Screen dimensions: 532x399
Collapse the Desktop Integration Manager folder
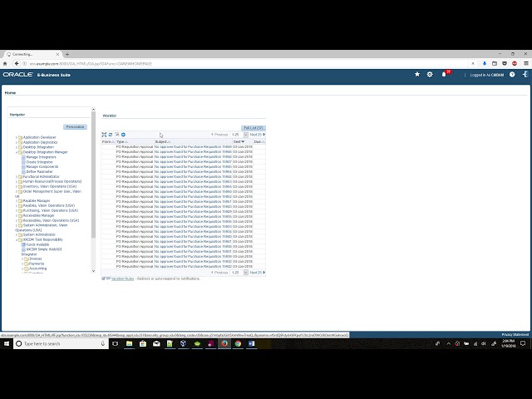click(17, 152)
